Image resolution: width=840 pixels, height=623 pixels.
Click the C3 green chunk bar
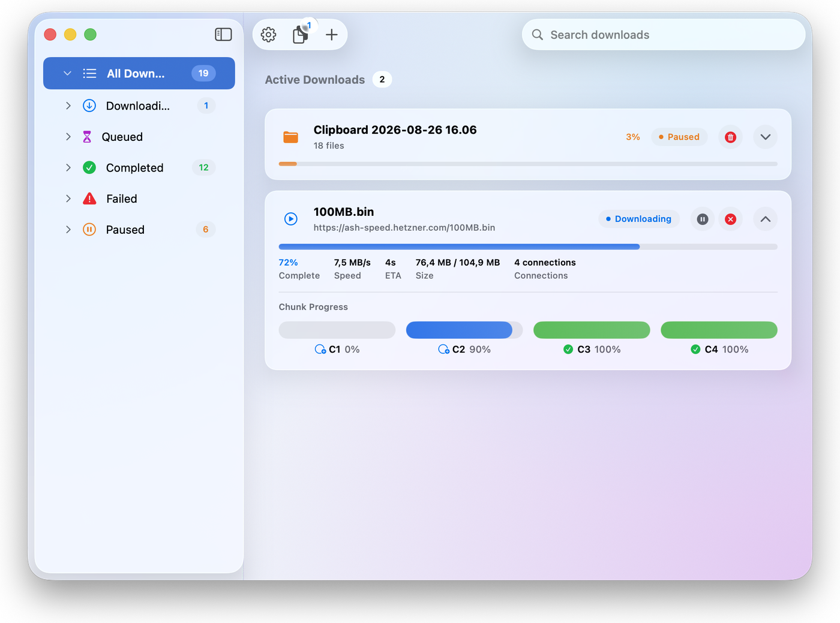coord(592,330)
